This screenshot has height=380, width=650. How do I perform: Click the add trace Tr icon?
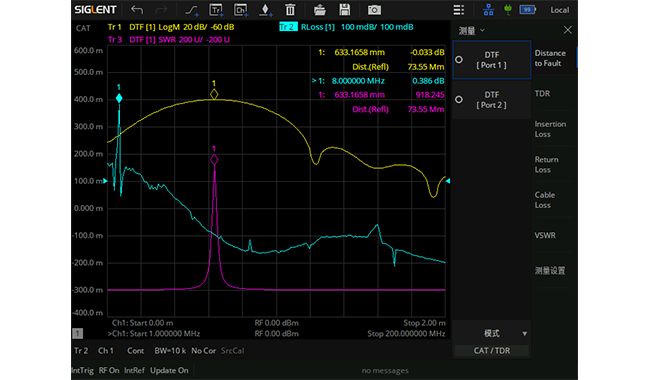[216, 10]
